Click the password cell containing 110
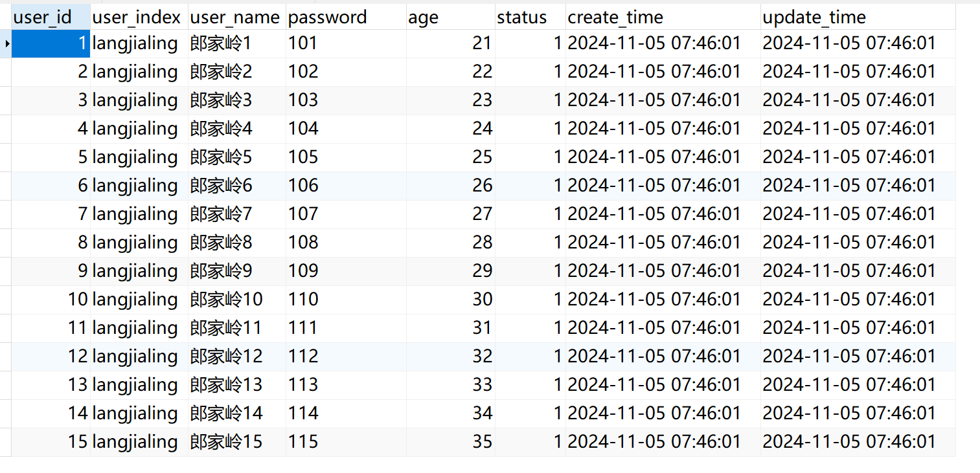The image size is (980, 473). [346, 300]
